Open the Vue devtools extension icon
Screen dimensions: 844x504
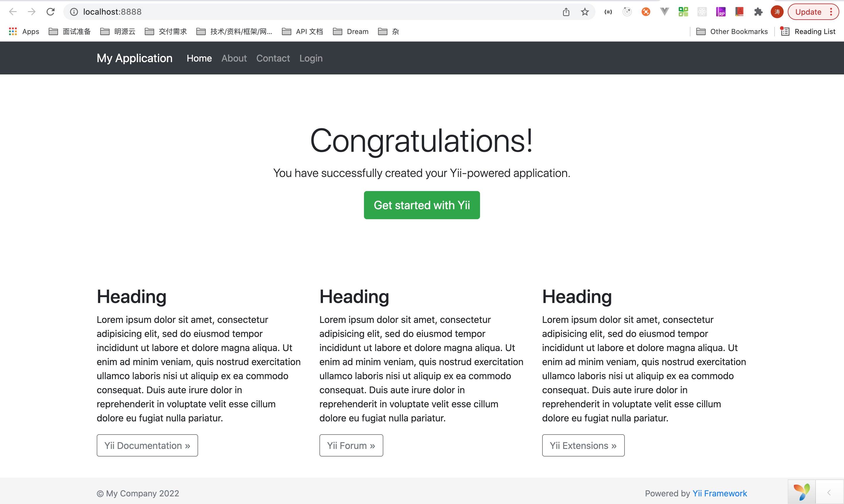tap(664, 12)
